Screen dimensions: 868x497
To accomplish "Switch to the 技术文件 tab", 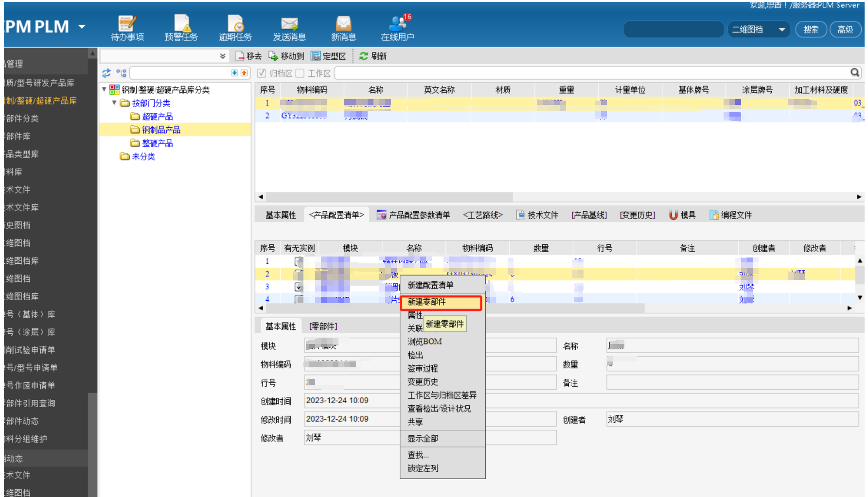I will (x=537, y=215).
